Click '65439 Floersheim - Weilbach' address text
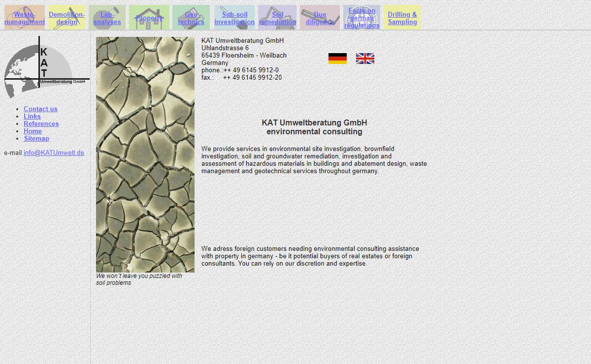 (244, 56)
